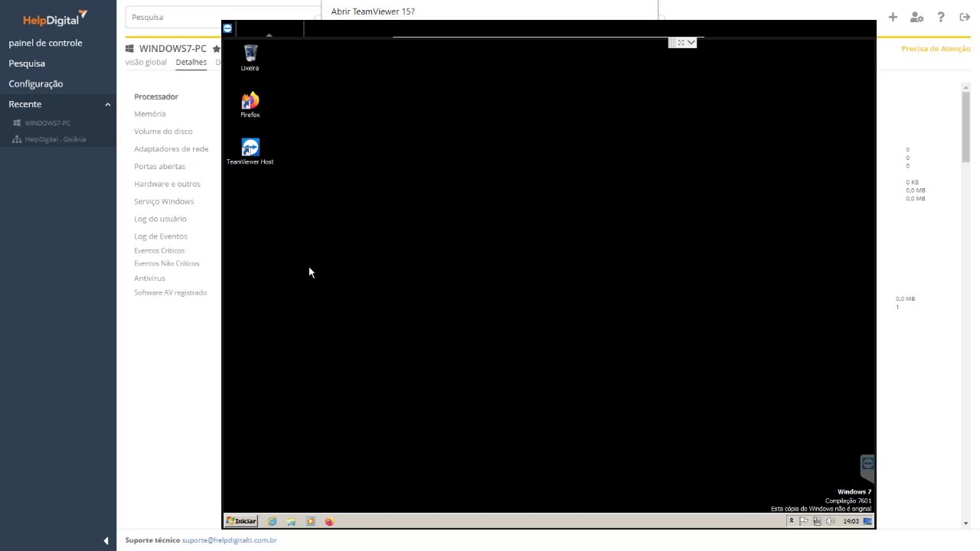
Task: Email suporte@helpdigitalti.com.br link
Action: pos(230,540)
